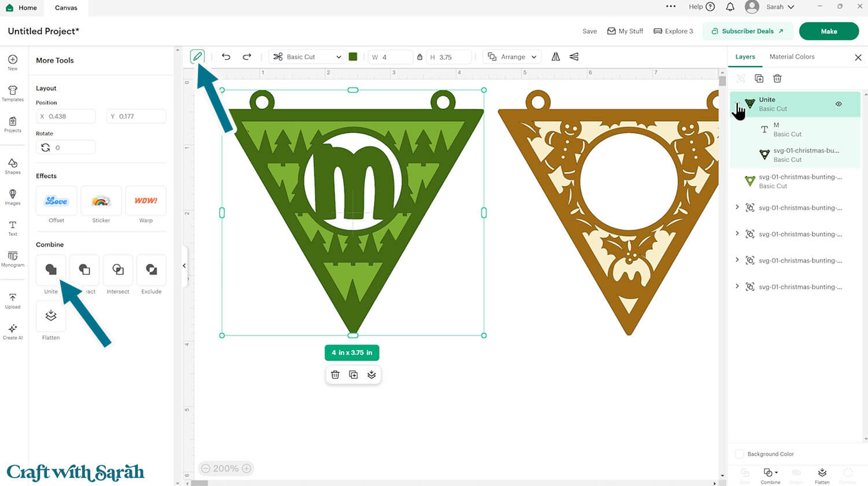Click the green Make button
Viewport: 868px width, 486px height.
coord(829,31)
